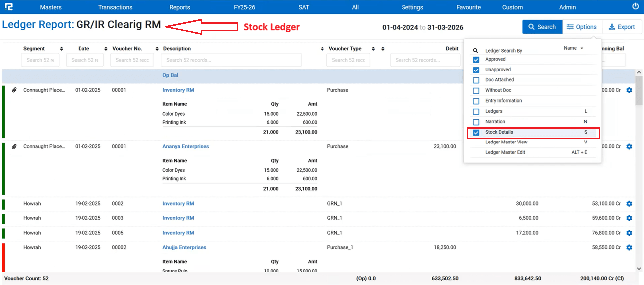Screen dimensions: 644x285
Task: Click scrollbar up arrow of ledger list
Action: 639,73
